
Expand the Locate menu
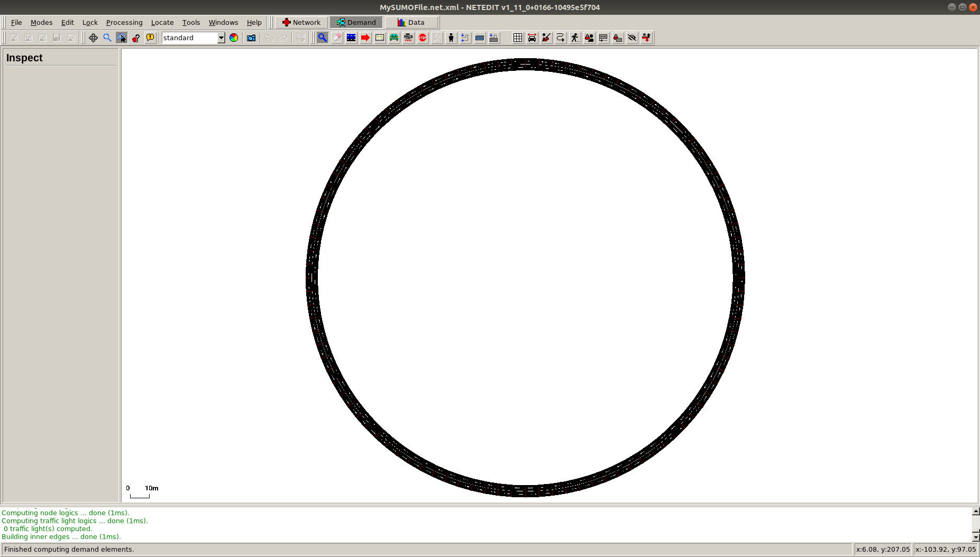(x=162, y=22)
